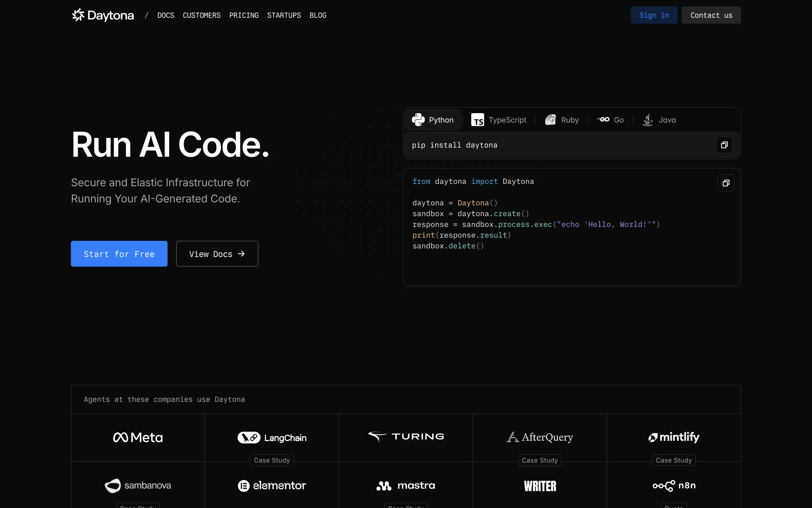This screenshot has width=812, height=508.
Task: Click the Start for Free button
Action: [119, 254]
